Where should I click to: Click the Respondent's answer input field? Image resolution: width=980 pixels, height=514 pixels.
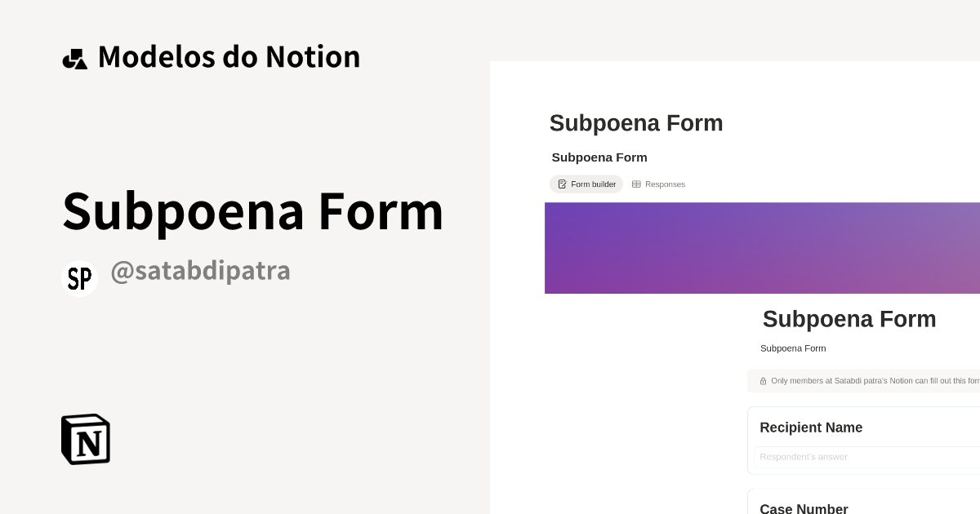[x=866, y=457]
